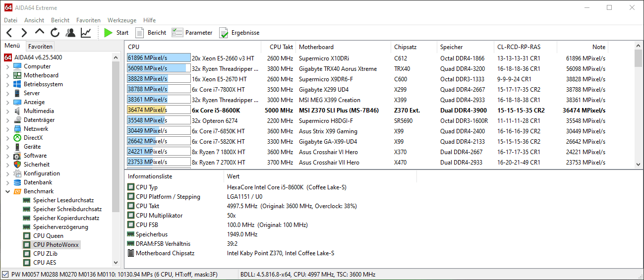Open the Hilfe menu
Image resolution: width=644 pixels, height=280 pixels.
tap(149, 20)
